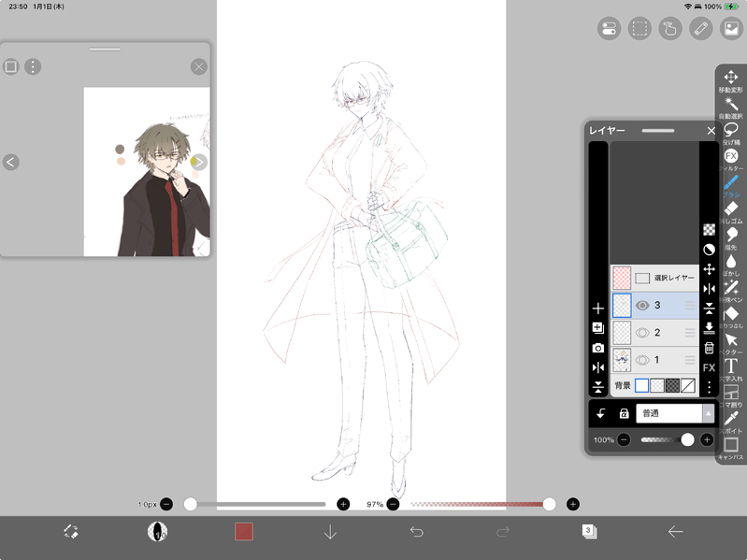Add a special layer via the layer-plus icon
This screenshot has height=560, width=747.
598,328
